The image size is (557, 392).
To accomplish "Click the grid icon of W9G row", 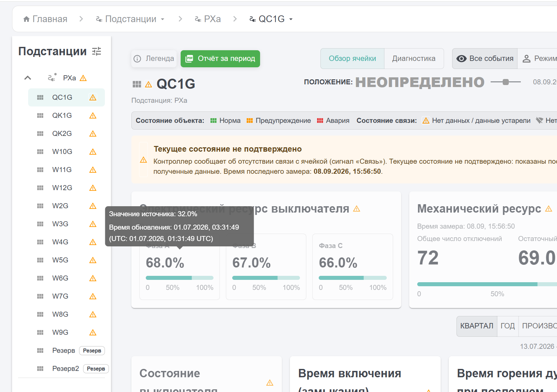I will click(x=40, y=332).
